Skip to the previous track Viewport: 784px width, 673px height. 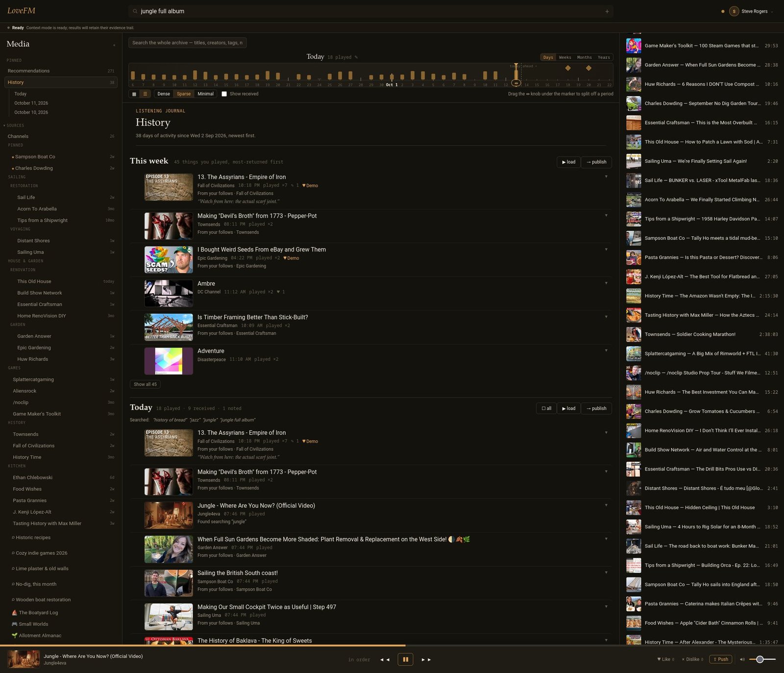click(385, 660)
